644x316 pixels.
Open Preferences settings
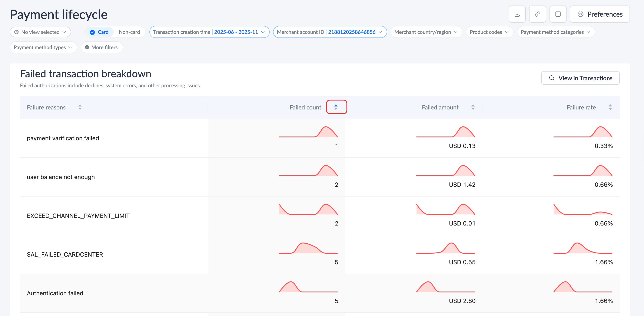pos(600,14)
